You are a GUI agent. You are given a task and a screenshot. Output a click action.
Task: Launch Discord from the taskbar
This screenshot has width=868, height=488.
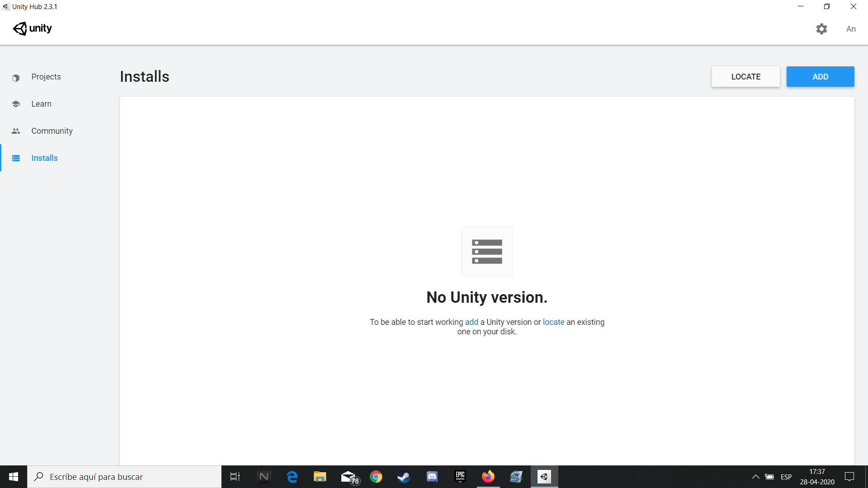432,476
